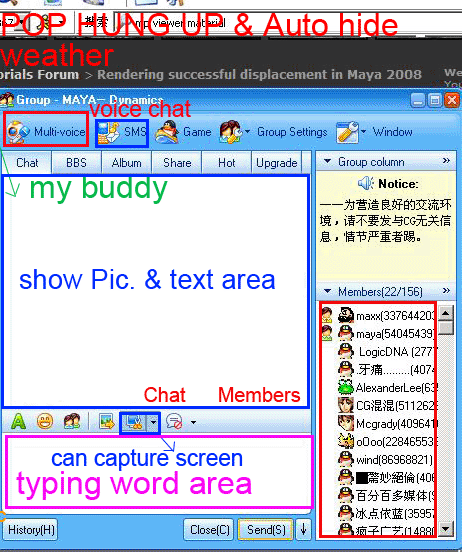Click the send picture icon
Viewport: 462px width, 552px height.
click(107, 421)
